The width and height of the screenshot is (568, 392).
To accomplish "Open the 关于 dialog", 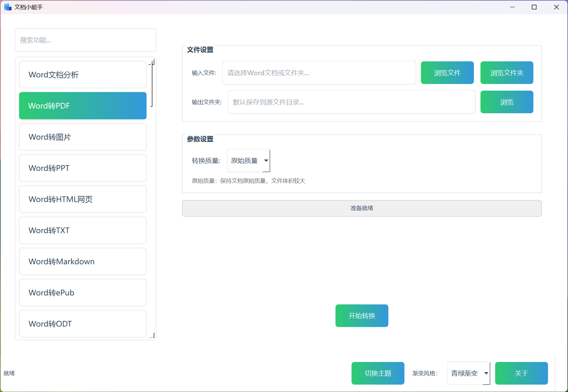I will coord(521,373).
